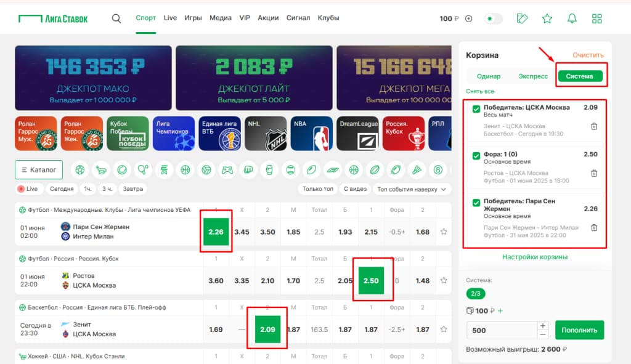Open the Спорт tab
The height and width of the screenshot is (364, 631).
(x=145, y=18)
